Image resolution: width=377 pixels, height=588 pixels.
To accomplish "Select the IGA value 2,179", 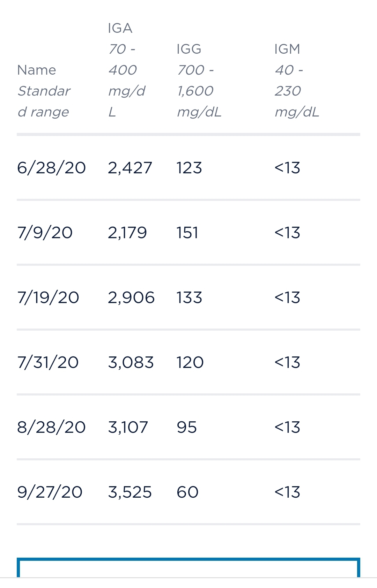I will click(127, 233).
